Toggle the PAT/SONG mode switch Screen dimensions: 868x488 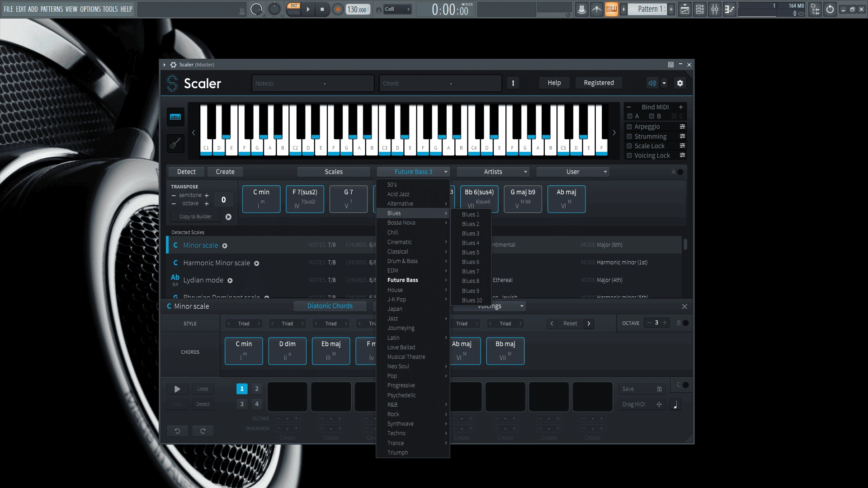[294, 9]
